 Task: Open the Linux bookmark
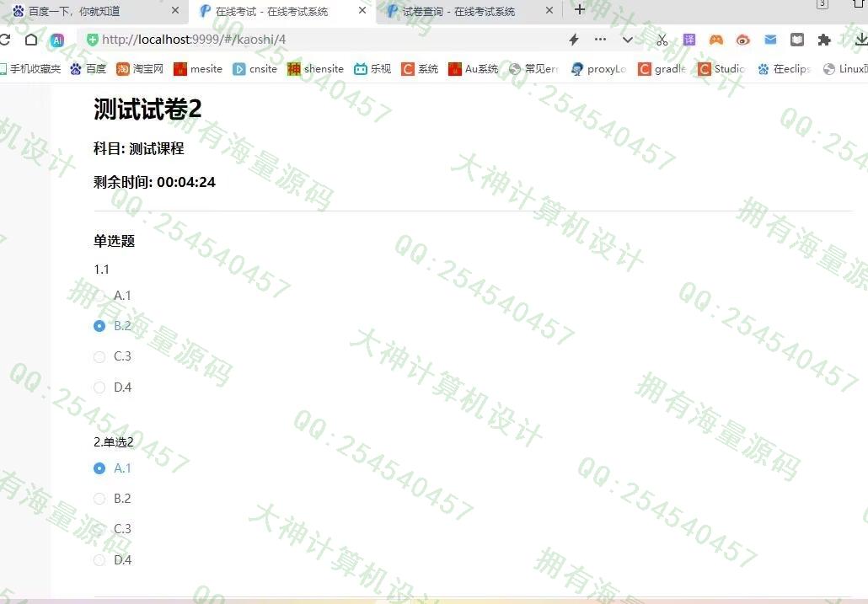(x=845, y=68)
